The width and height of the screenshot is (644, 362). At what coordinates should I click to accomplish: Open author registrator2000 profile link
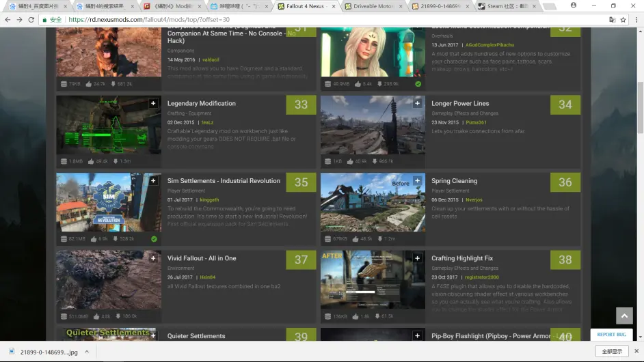pos(482,277)
